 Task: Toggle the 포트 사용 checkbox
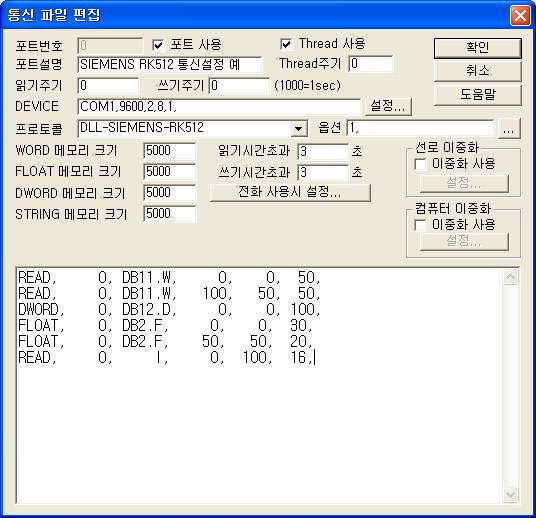[158, 45]
